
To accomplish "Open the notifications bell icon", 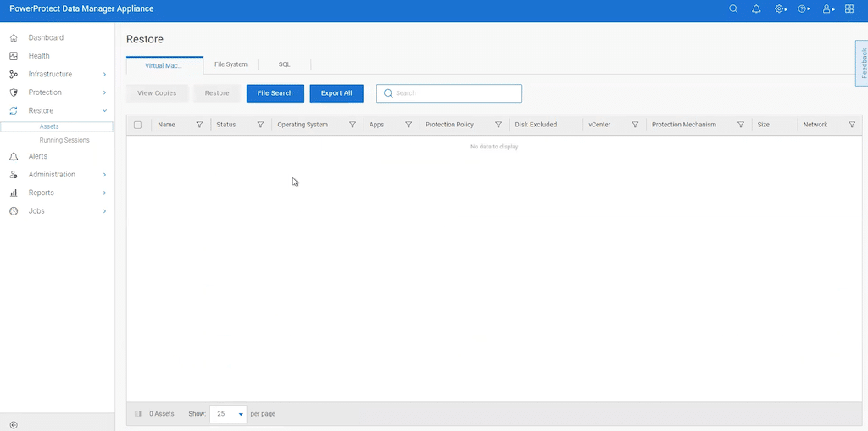I will click(756, 8).
